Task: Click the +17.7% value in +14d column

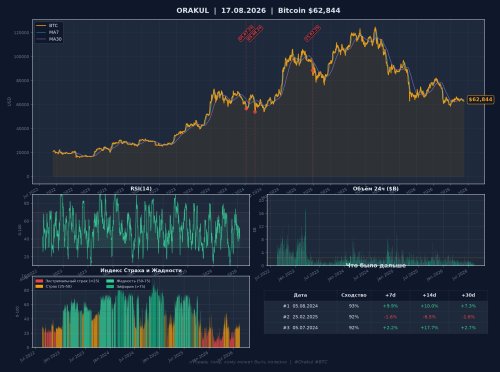Action: coord(429,328)
